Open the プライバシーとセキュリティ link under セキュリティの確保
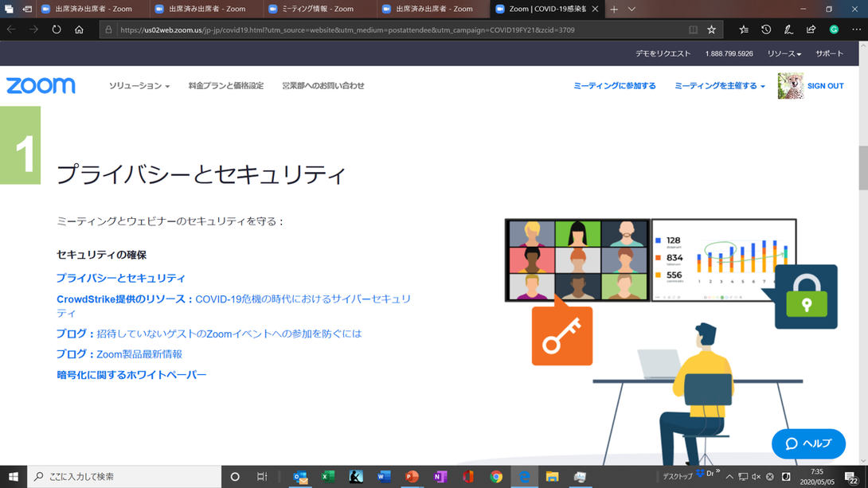Image resolution: width=868 pixels, height=488 pixels. point(121,278)
